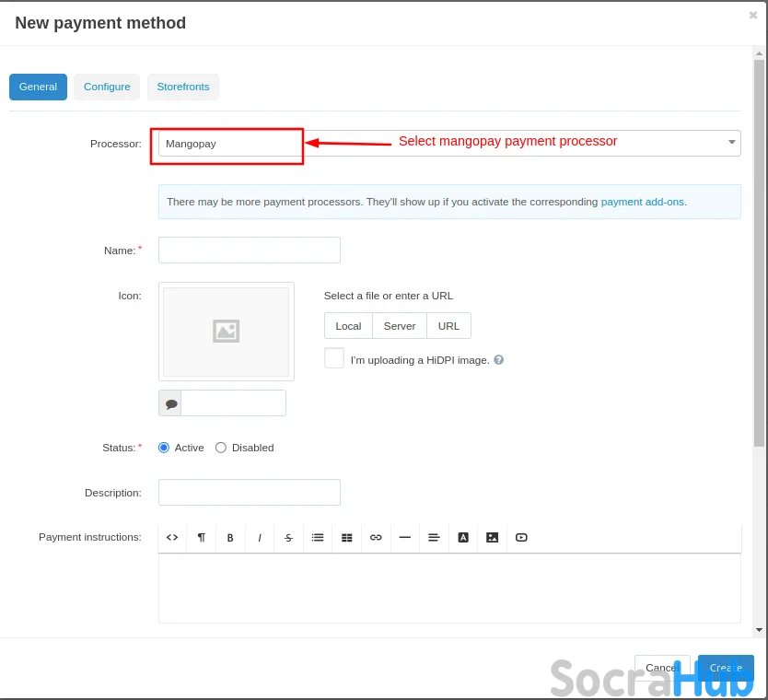The image size is (768, 700).
Task: Choose Server file upload option
Action: (x=400, y=326)
